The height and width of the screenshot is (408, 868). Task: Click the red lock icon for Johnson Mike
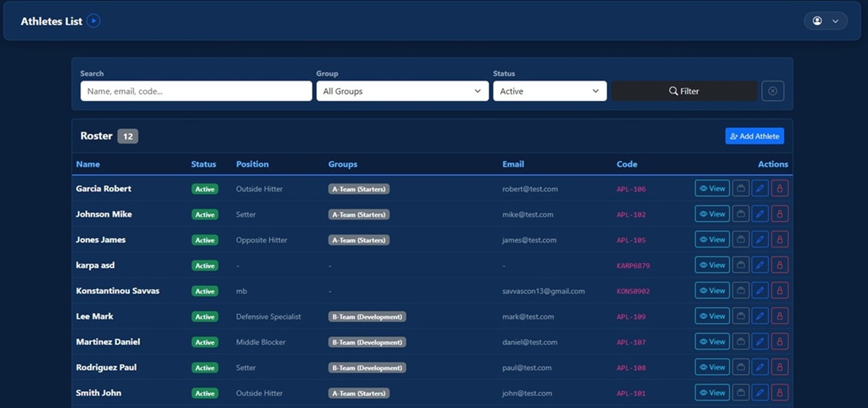click(779, 213)
